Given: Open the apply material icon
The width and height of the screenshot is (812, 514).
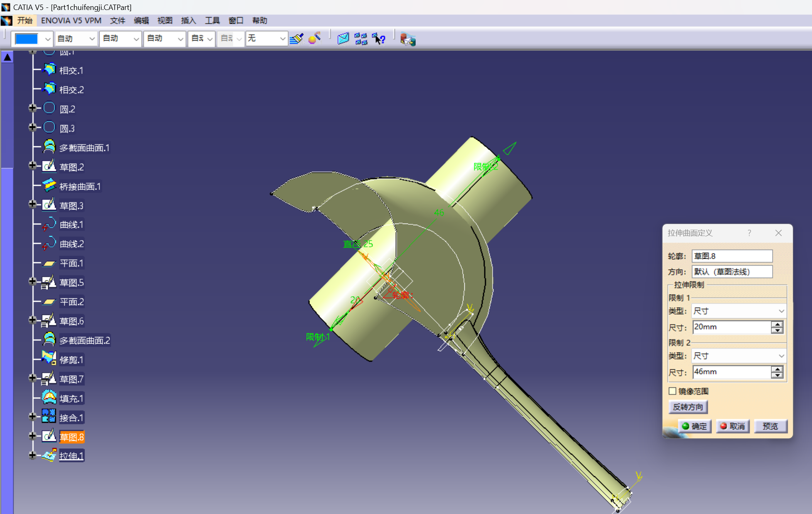Looking at the screenshot, I should 314,38.
